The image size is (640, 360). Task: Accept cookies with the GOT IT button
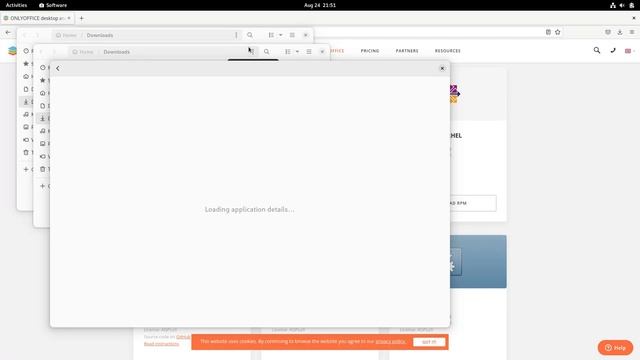coord(429,342)
